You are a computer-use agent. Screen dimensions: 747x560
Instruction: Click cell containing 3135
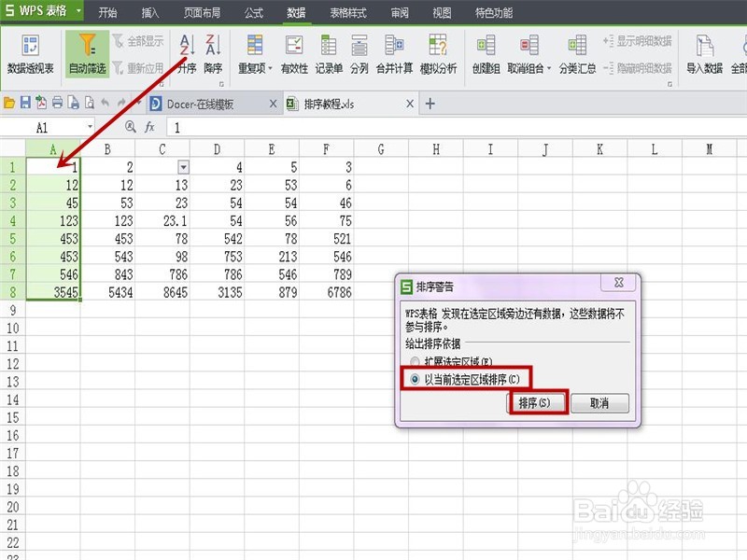[x=218, y=292]
